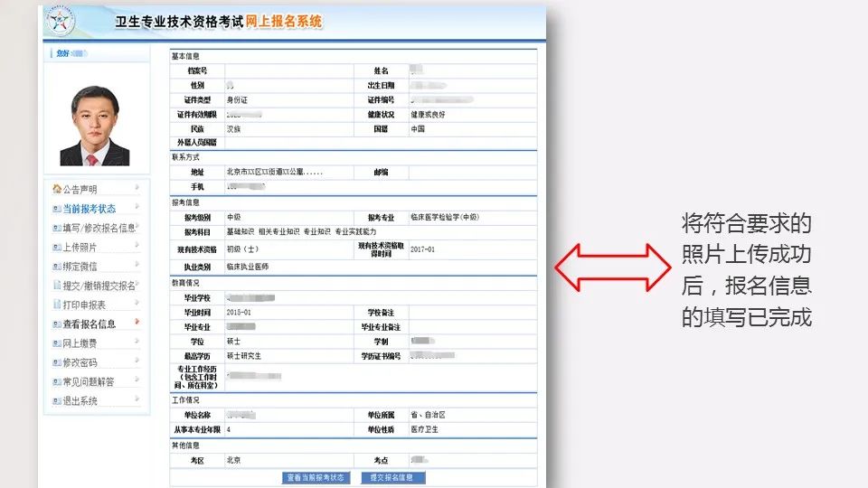This screenshot has width=868, height=488.
Task: Click the icon beside 绑定微信
Action: (x=57, y=267)
